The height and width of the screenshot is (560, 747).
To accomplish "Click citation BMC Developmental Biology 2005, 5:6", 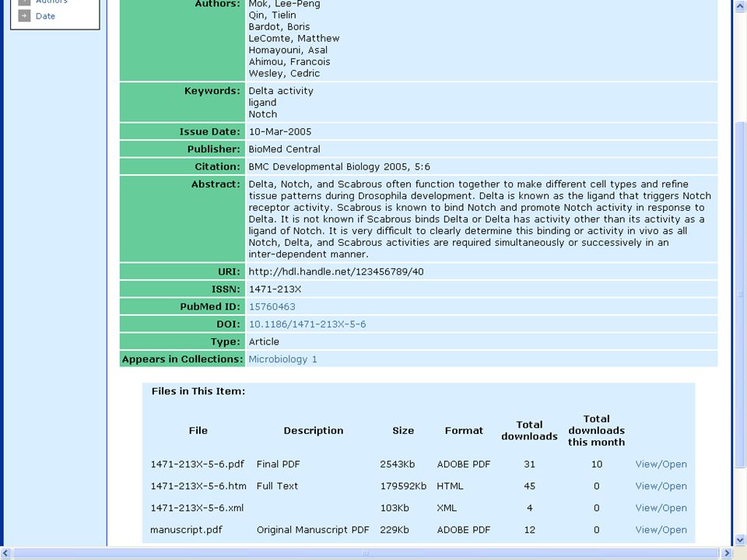I will [x=339, y=166].
